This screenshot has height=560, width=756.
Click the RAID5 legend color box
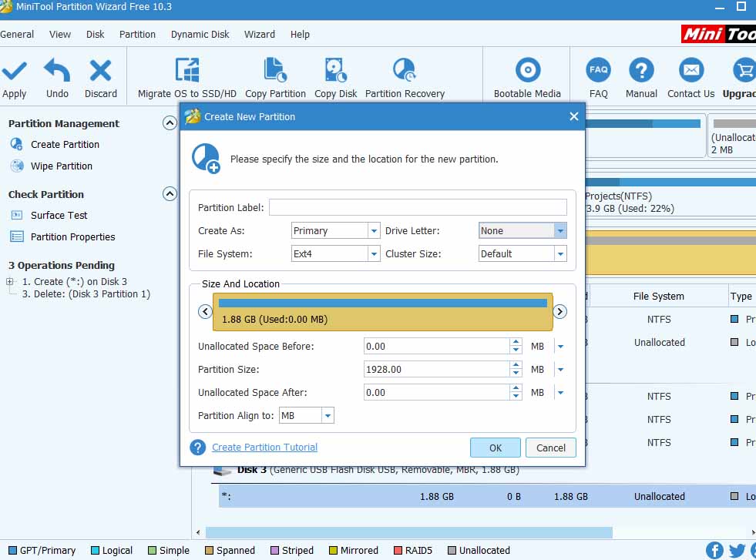tap(398, 550)
